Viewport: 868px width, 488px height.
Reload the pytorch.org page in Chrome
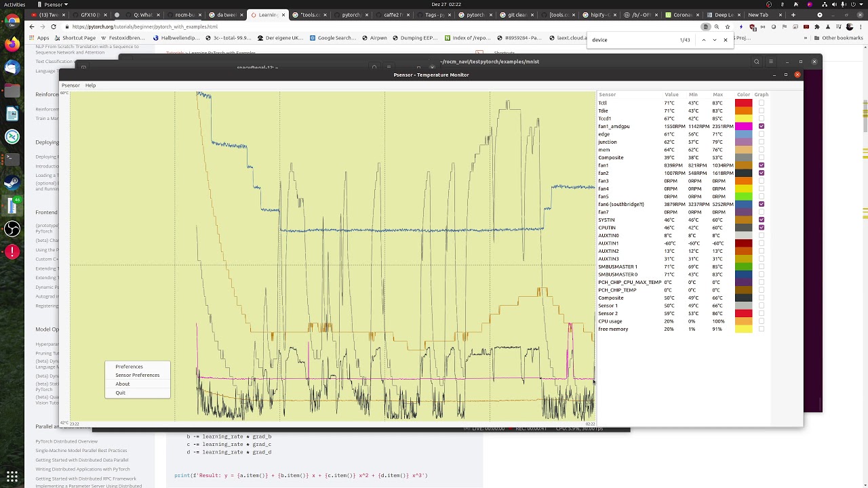click(x=54, y=26)
